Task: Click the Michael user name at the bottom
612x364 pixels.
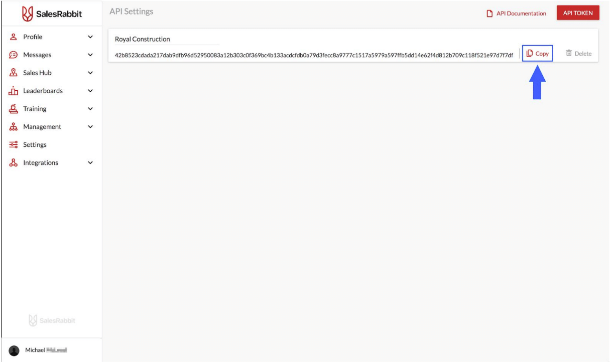Action: click(x=46, y=350)
